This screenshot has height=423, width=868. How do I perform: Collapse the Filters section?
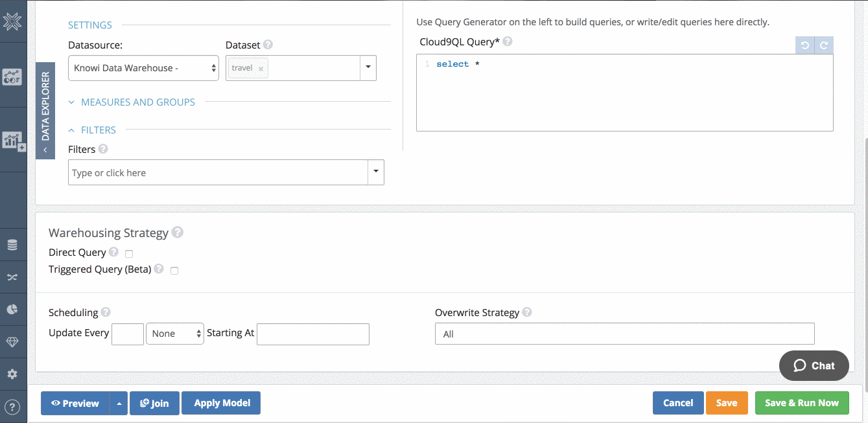coord(92,130)
